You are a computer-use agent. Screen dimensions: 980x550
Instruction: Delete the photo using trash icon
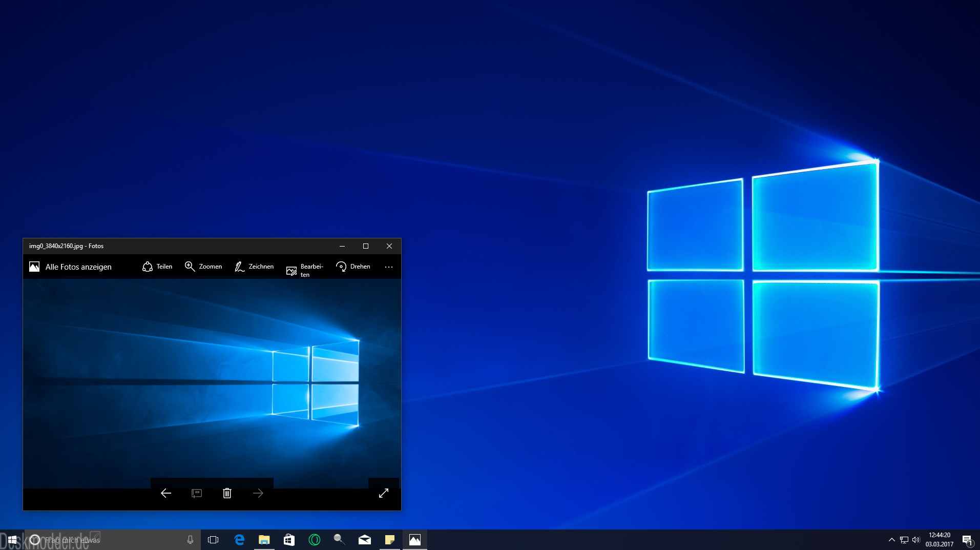point(227,493)
